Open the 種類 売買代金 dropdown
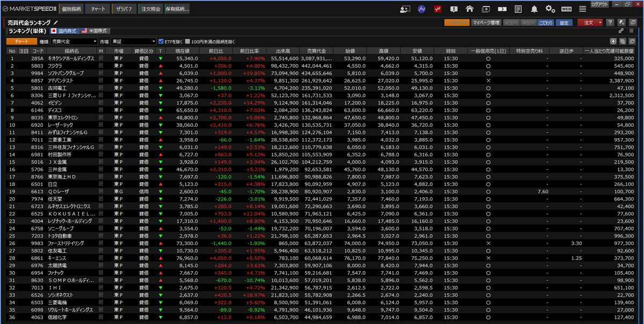This screenshot has width=644, height=324. click(74, 41)
